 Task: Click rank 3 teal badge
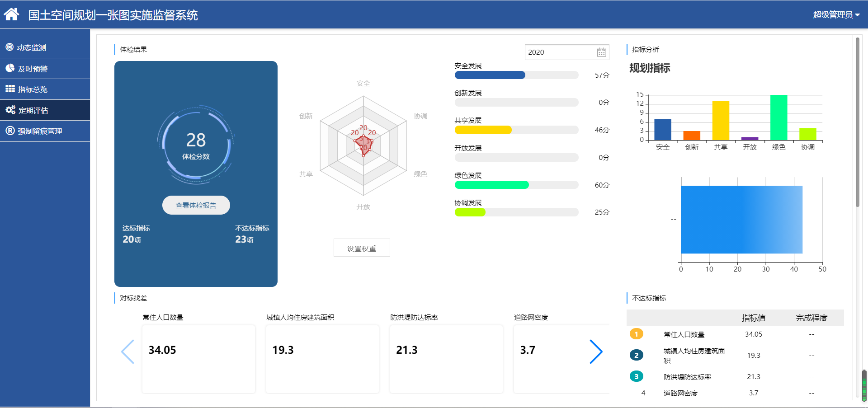coord(636,376)
